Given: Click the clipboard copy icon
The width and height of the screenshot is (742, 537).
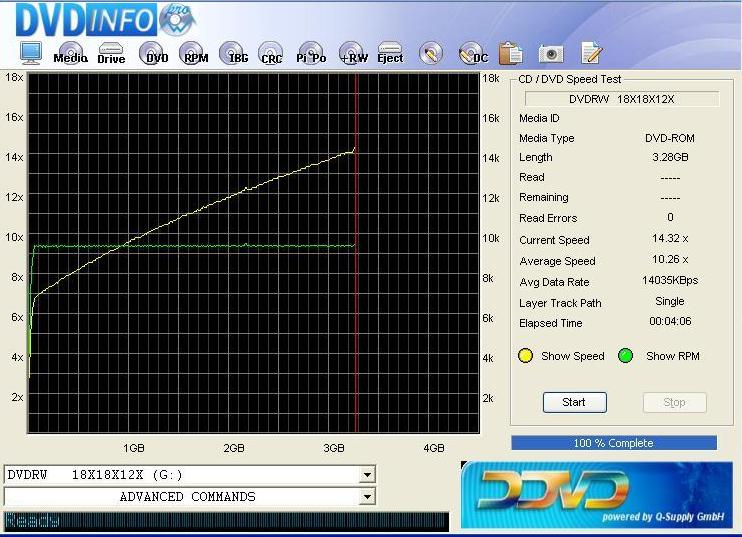Looking at the screenshot, I should (511, 53).
